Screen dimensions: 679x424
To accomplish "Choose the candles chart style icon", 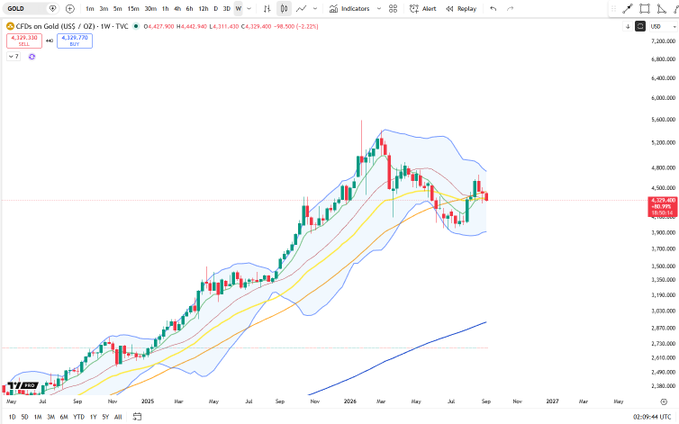I will [284, 9].
